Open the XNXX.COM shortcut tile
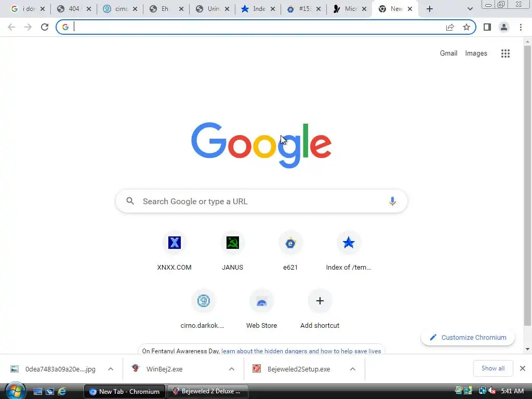 click(x=175, y=250)
